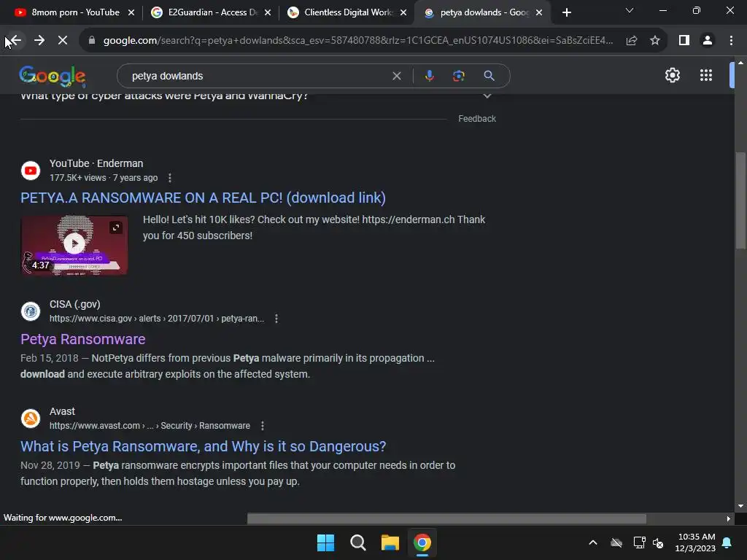The height and width of the screenshot is (560, 747).
Task: Open the Windows Start menu
Action: coord(326,542)
